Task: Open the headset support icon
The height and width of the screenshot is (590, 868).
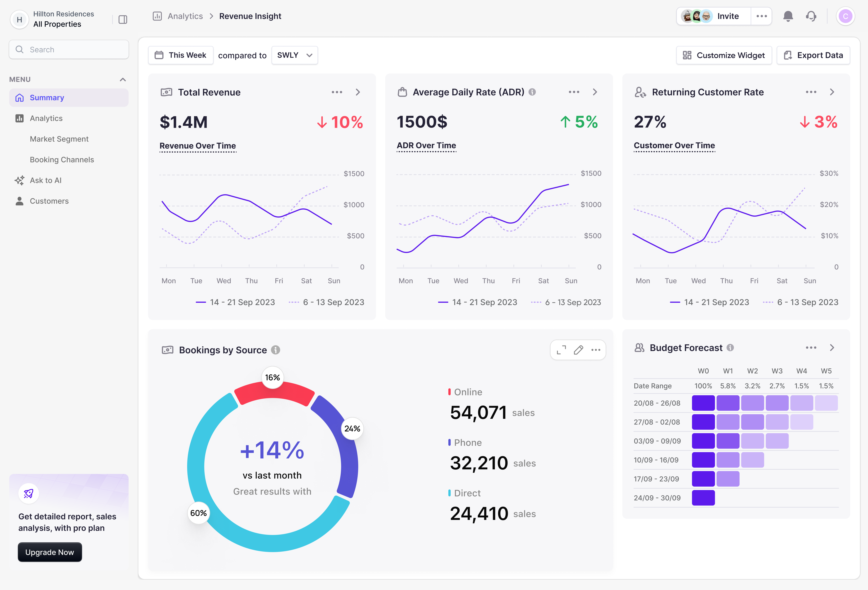Action: coord(811,16)
